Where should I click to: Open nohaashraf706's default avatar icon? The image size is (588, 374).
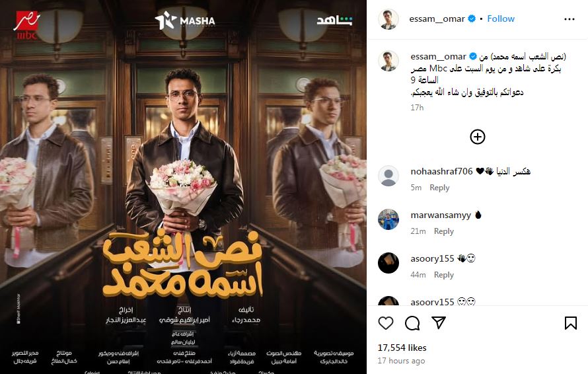[388, 176]
